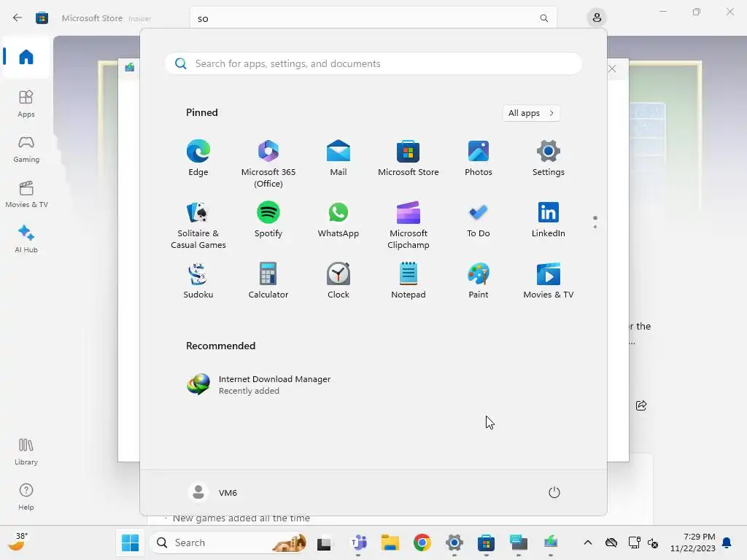
Task: Switch to Microsoft Store on taskbar
Action: [x=486, y=542]
